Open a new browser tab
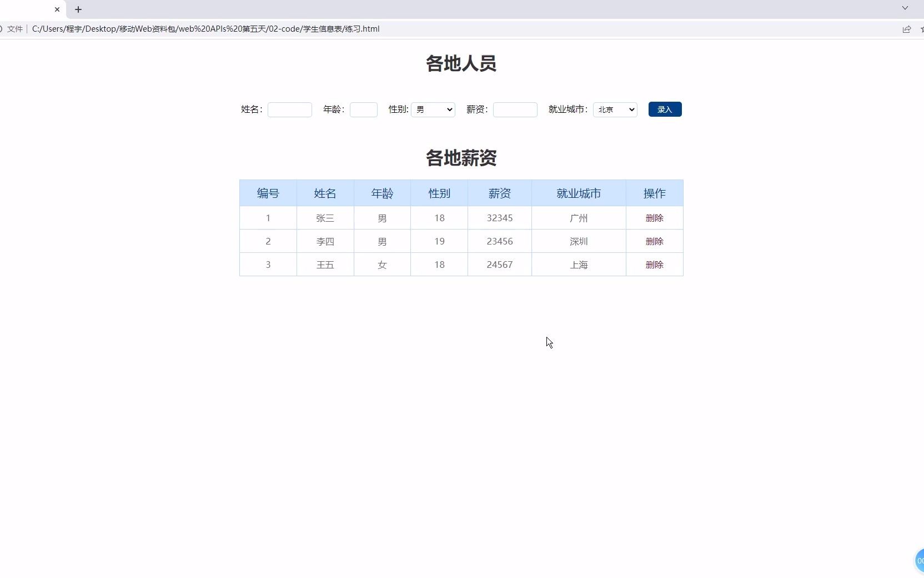This screenshot has height=578, width=924. point(78,9)
